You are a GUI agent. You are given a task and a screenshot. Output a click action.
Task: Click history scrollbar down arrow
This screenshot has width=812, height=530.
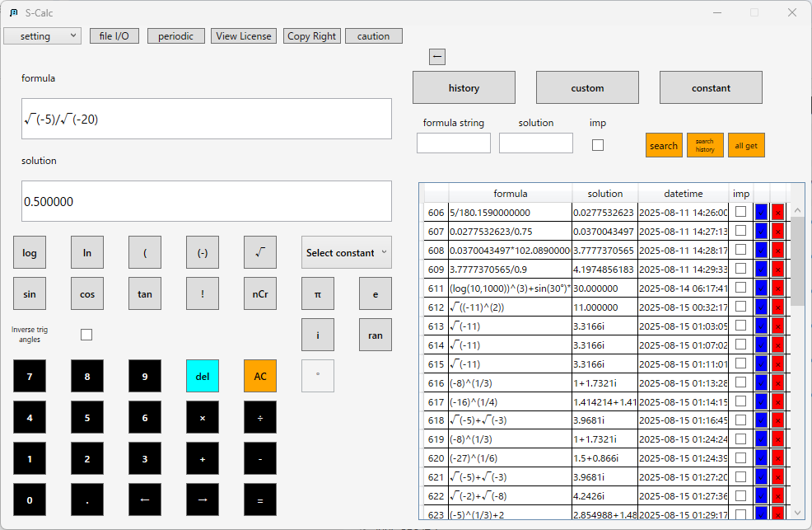797,513
